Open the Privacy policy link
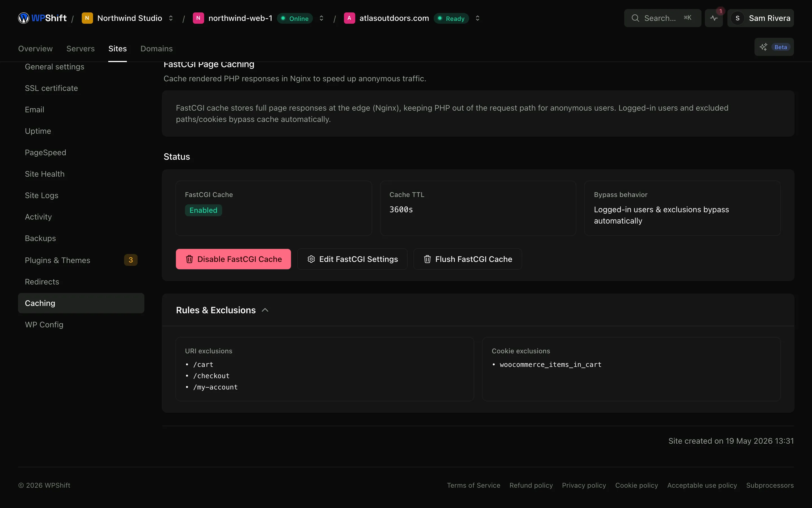Viewport: 812px width, 508px height. (x=584, y=485)
